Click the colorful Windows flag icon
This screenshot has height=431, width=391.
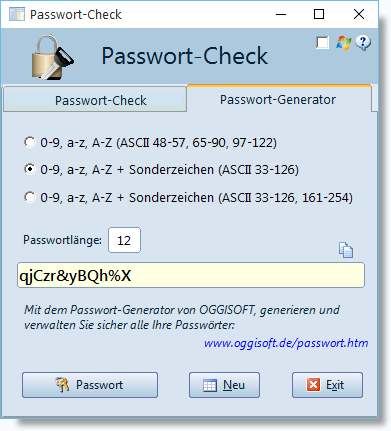[344, 43]
